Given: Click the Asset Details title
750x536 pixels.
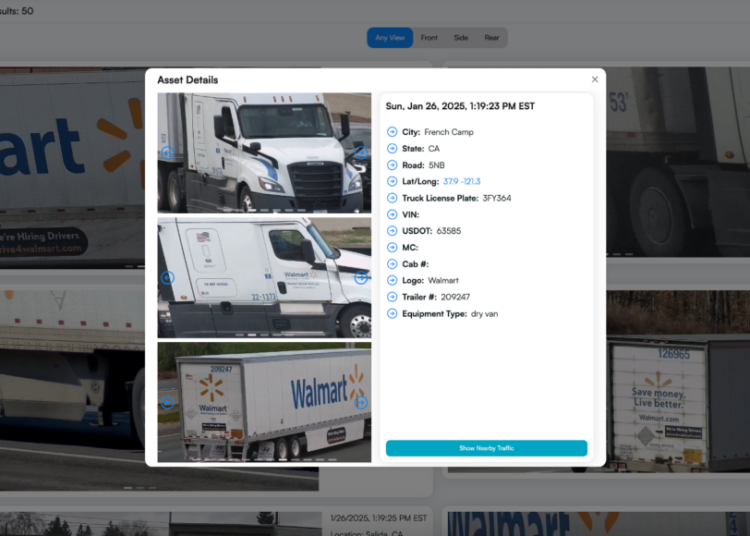Looking at the screenshot, I should click(188, 80).
